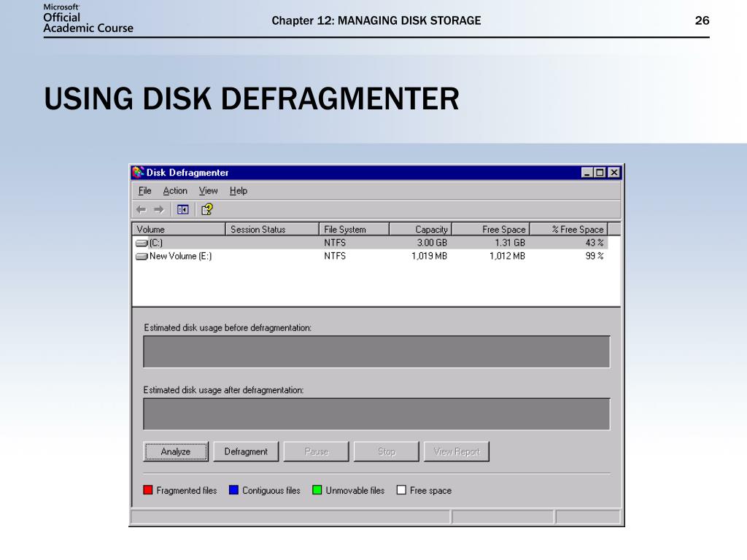Close the Disk Defragmenter window
This screenshot has height=560, width=747.
pos(614,172)
